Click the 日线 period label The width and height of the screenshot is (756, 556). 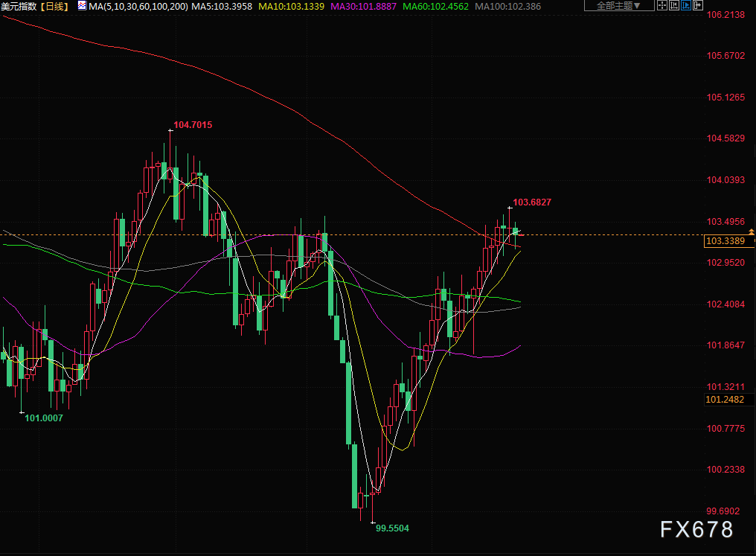[54, 6]
